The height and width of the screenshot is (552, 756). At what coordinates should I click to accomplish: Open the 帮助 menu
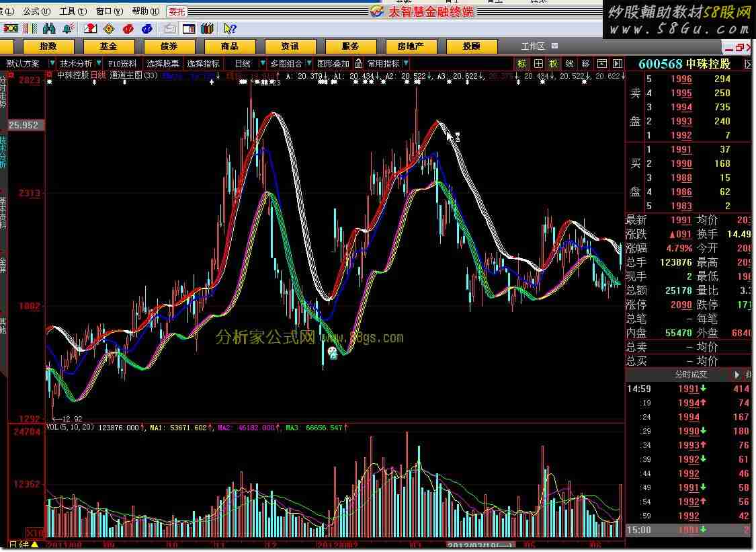[146, 11]
